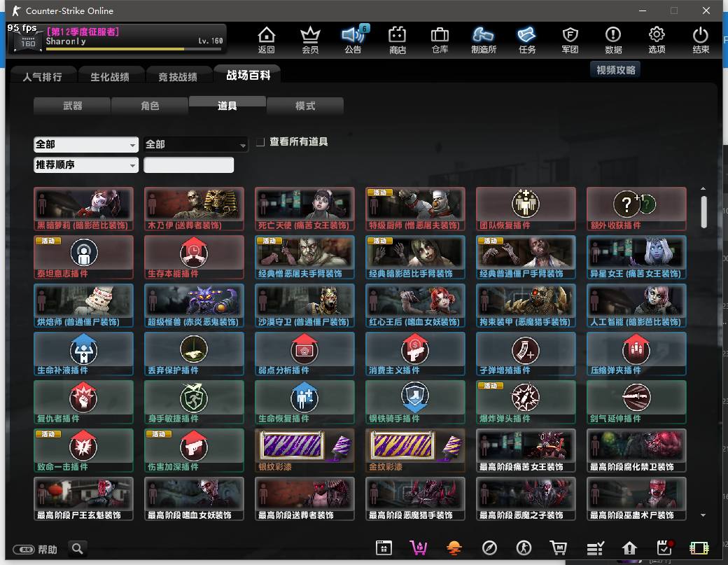Screen dimensions: 728x565
Task: Toggle the 查看所有道具 checkbox
Action: pyautogui.click(x=260, y=141)
